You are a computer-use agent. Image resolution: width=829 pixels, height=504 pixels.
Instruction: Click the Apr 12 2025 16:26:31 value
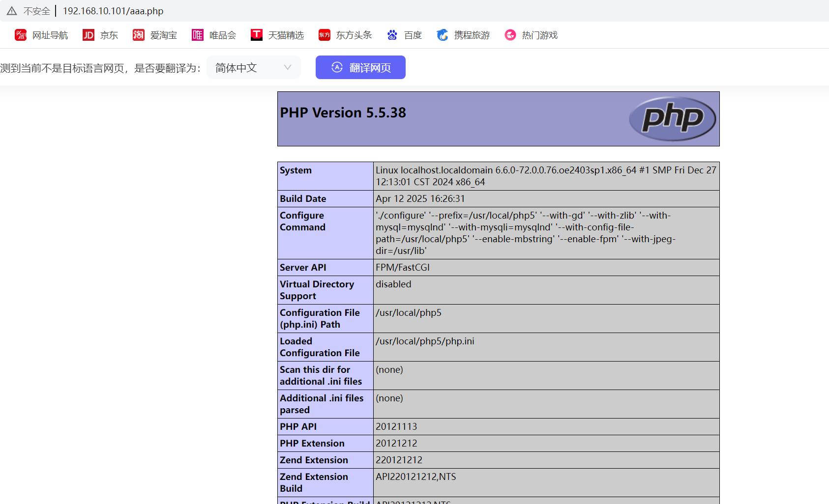pos(420,198)
